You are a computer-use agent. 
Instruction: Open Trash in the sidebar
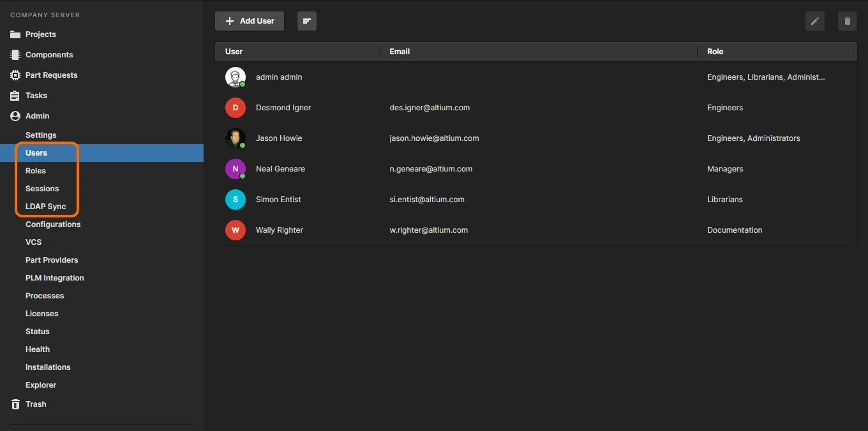(36, 404)
